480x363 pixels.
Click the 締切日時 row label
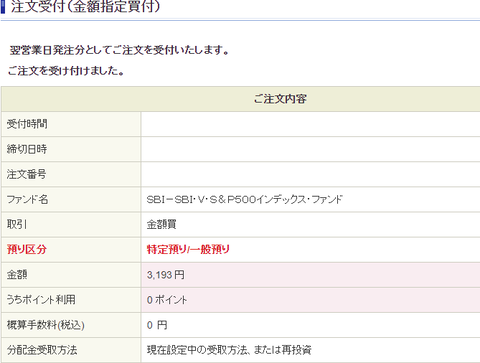[27, 149]
